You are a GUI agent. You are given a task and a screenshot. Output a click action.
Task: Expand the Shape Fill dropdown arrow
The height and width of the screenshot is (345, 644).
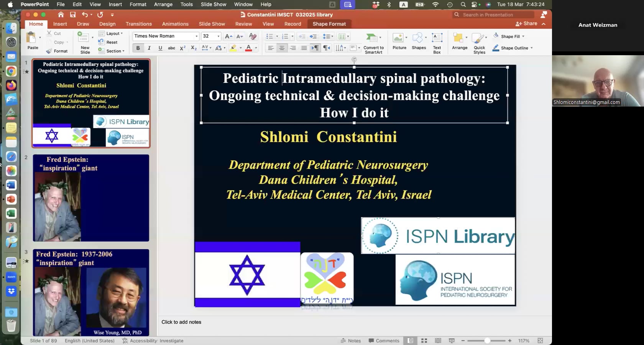click(x=523, y=36)
